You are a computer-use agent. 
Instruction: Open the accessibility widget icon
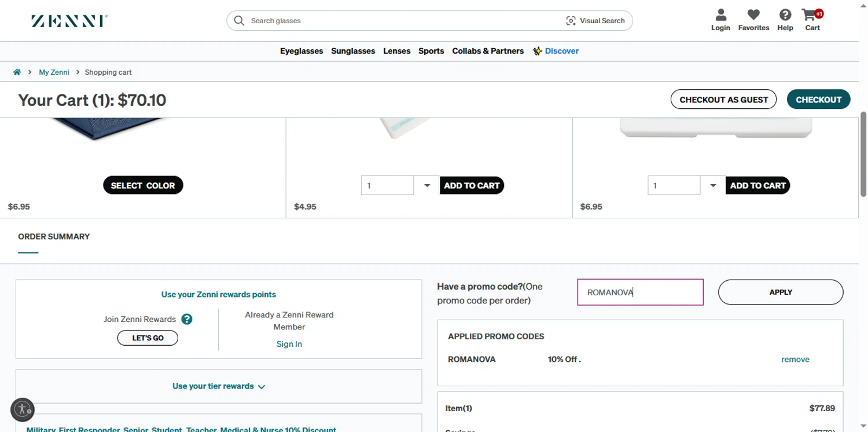tap(23, 409)
